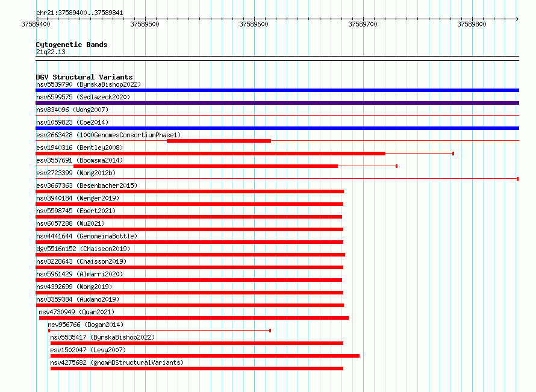The width and height of the screenshot is (536, 392).
Task: Click the chr21:37589400..37589841 region label
Action: [79, 13]
